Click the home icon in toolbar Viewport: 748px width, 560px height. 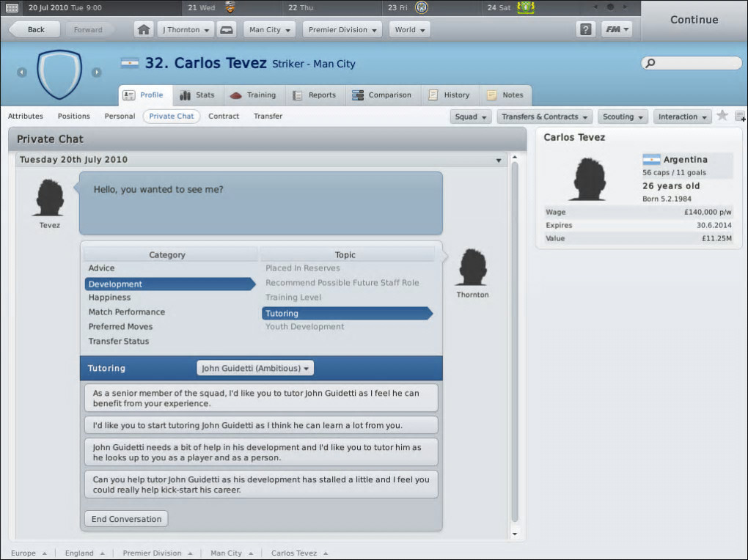(x=144, y=29)
